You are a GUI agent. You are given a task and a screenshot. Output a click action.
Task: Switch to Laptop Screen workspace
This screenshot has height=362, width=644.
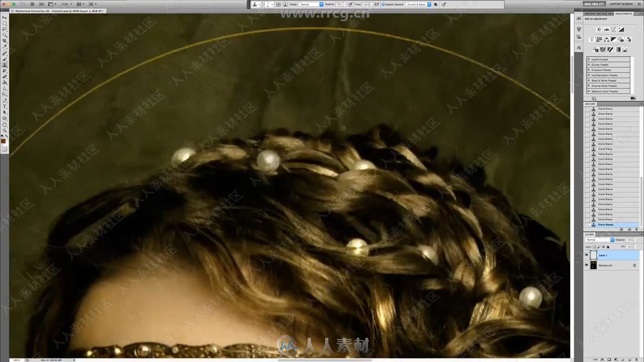pos(621,4)
